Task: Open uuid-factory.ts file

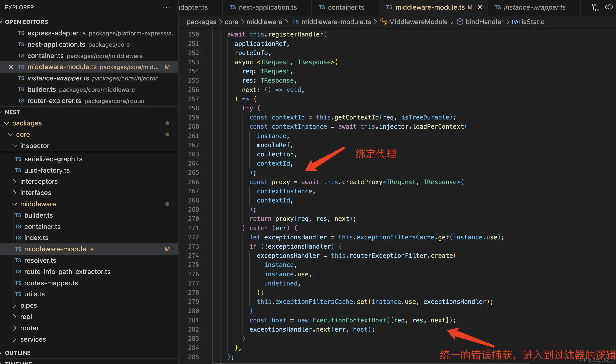Action: click(x=89, y=170)
